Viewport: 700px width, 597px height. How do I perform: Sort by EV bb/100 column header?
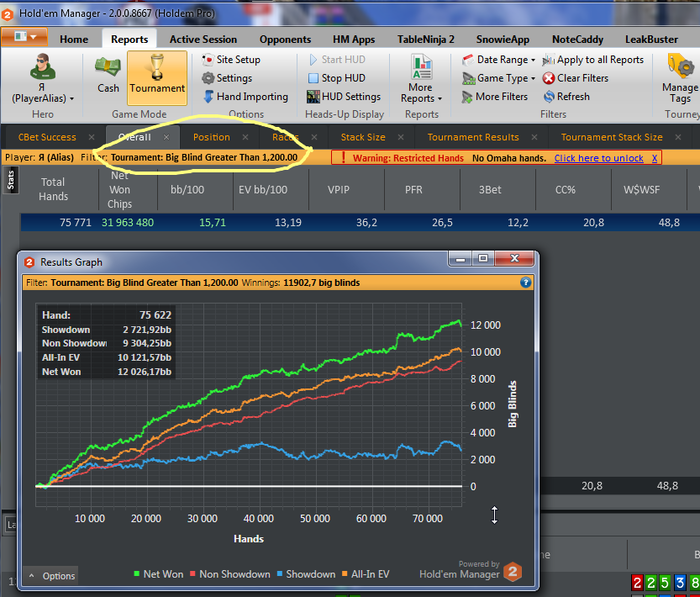pos(263,190)
